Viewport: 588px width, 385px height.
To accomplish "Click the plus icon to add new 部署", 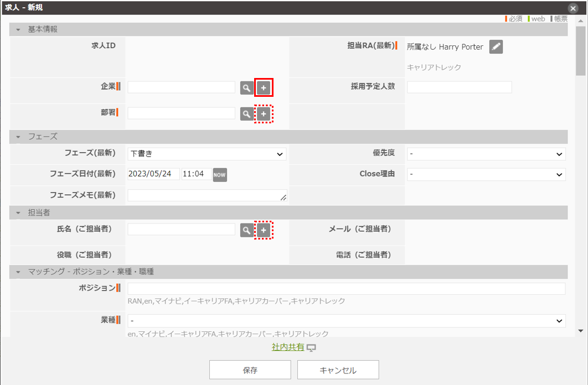I will [264, 113].
